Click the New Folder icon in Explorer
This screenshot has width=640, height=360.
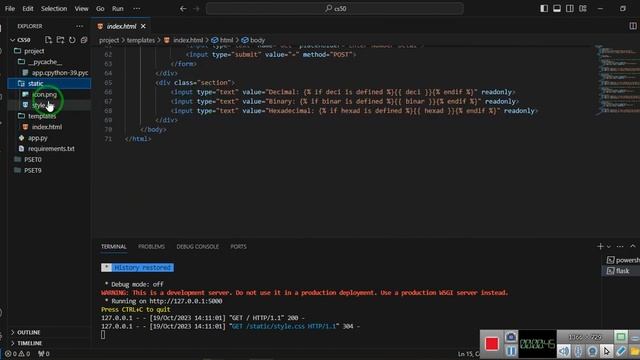tap(60, 40)
